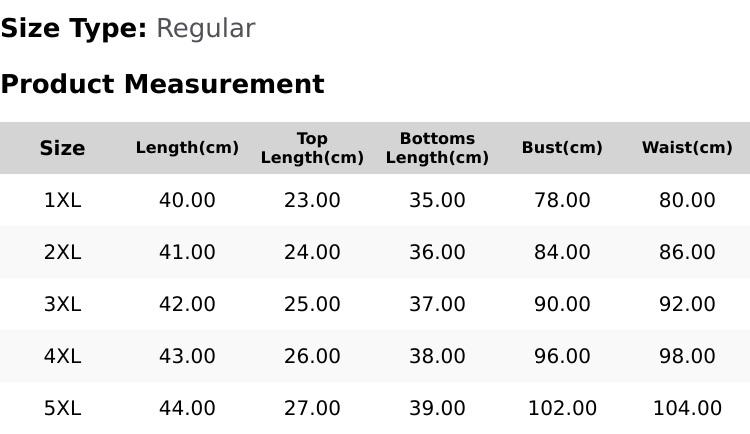Click the Regular size type text

point(206,29)
